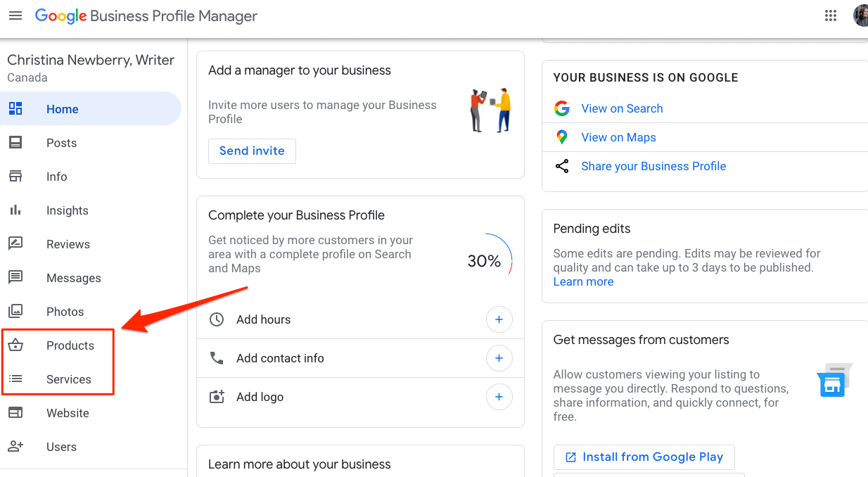Click the Home dashboard icon in sidebar
The height and width of the screenshot is (477, 868).
(15, 108)
